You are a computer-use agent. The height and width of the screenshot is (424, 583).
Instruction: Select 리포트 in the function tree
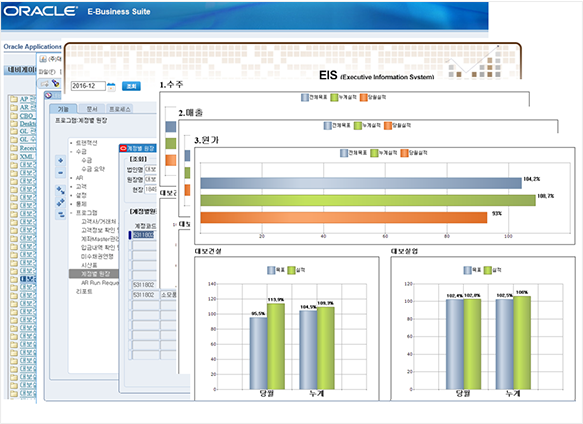pos(84,291)
